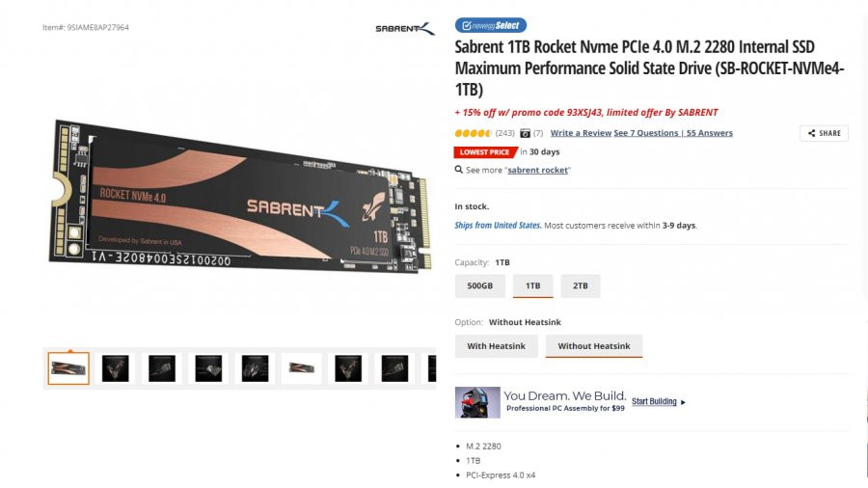
Task: Click the Start Building arrow icon
Action: click(x=683, y=402)
